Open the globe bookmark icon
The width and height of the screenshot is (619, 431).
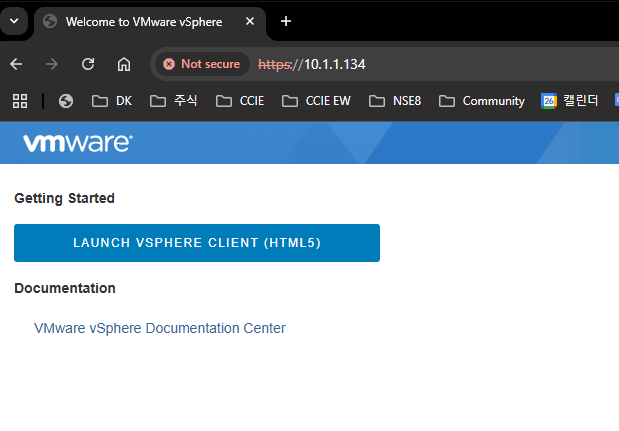[66, 101]
